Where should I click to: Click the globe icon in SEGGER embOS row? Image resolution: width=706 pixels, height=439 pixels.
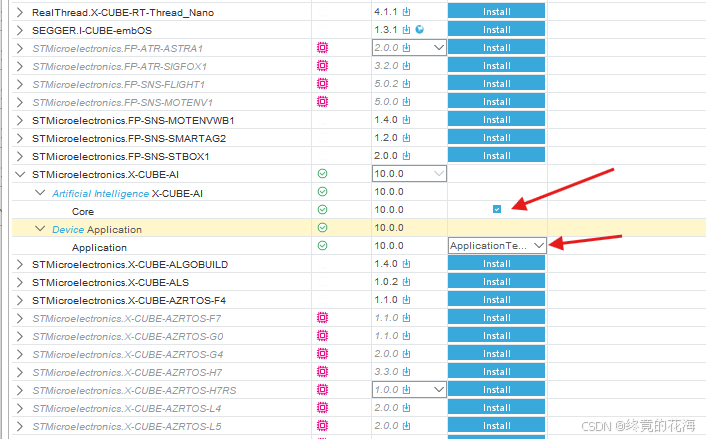tap(420, 29)
